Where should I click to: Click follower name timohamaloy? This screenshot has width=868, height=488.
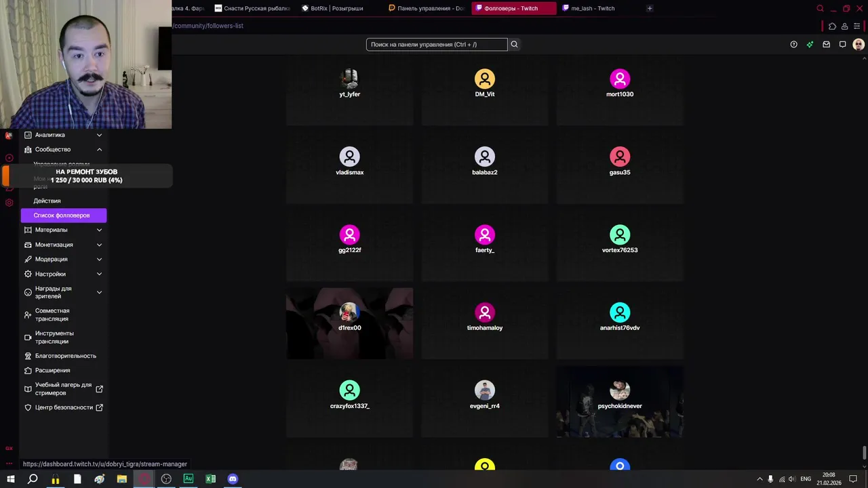[x=485, y=328]
